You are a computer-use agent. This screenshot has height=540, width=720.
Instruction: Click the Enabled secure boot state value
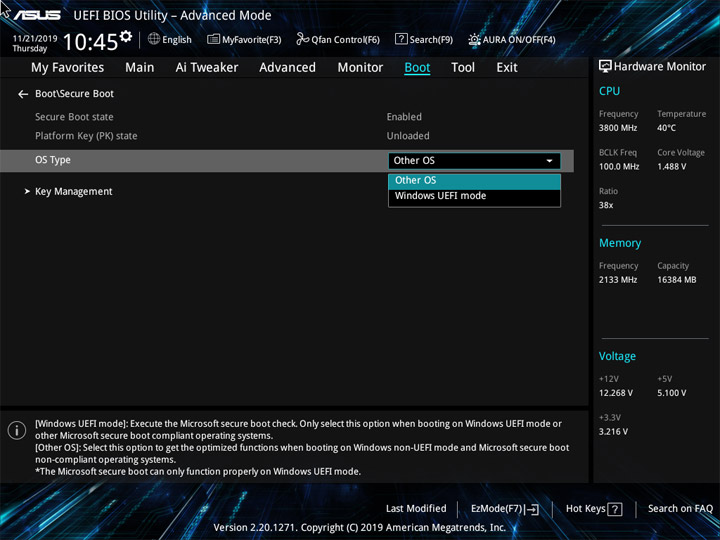pos(404,117)
